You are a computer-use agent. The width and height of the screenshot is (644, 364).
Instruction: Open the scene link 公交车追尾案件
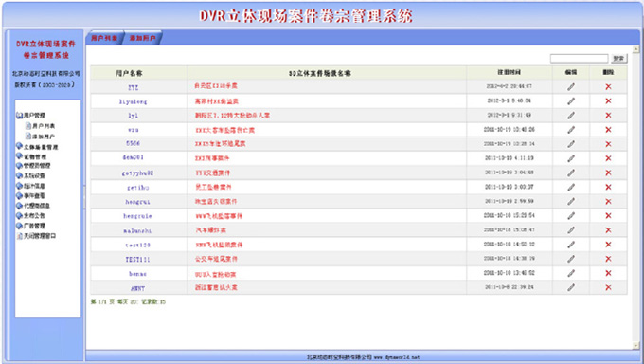216,259
